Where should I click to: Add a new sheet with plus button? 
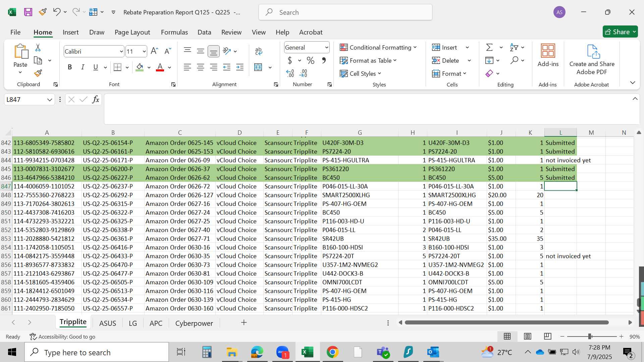tap(244, 322)
